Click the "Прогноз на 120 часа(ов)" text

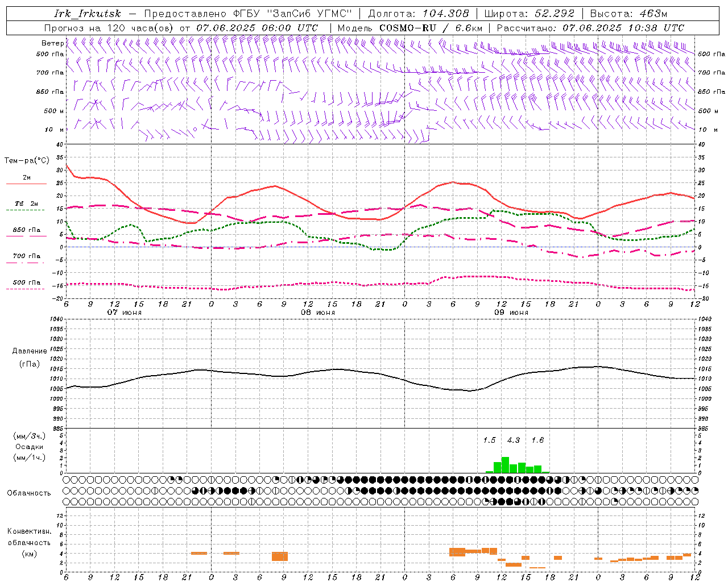point(110,28)
